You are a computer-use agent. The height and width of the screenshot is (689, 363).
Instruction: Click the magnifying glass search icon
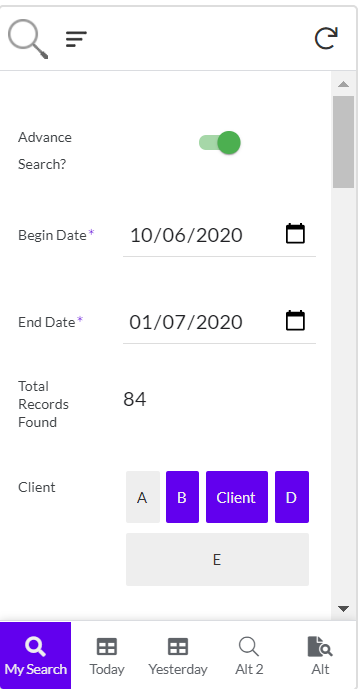[x=28, y=39]
